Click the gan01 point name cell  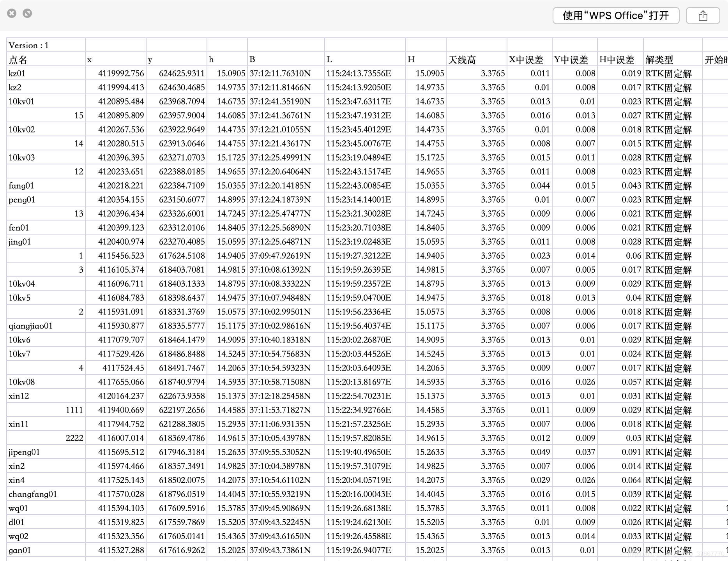[x=46, y=550]
